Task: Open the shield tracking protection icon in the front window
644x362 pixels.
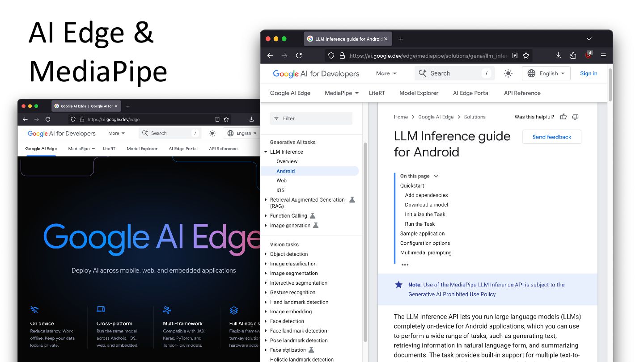Action: click(x=331, y=56)
